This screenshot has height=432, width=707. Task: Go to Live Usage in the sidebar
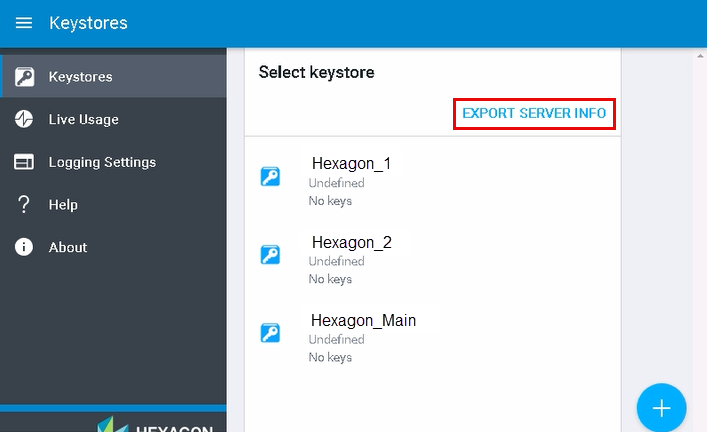point(84,119)
